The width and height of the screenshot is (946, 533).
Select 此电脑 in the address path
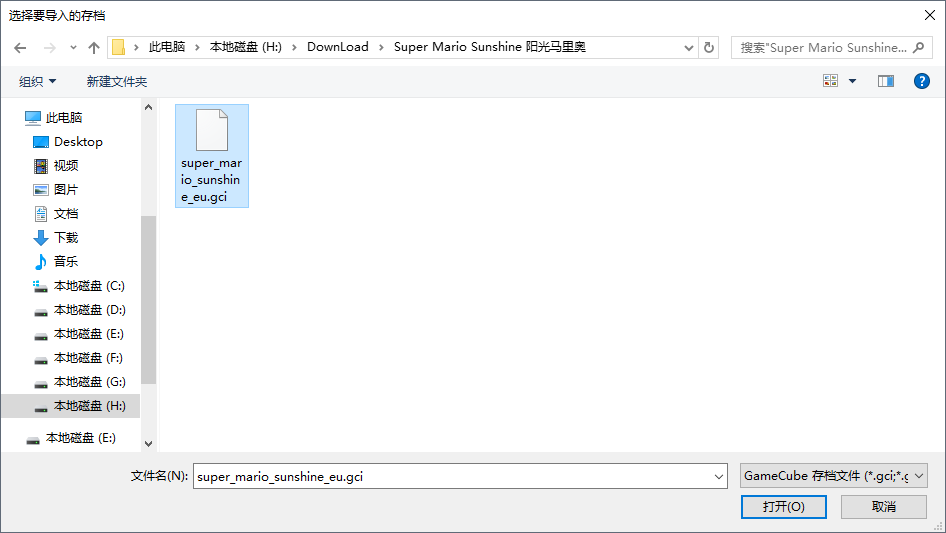click(167, 47)
